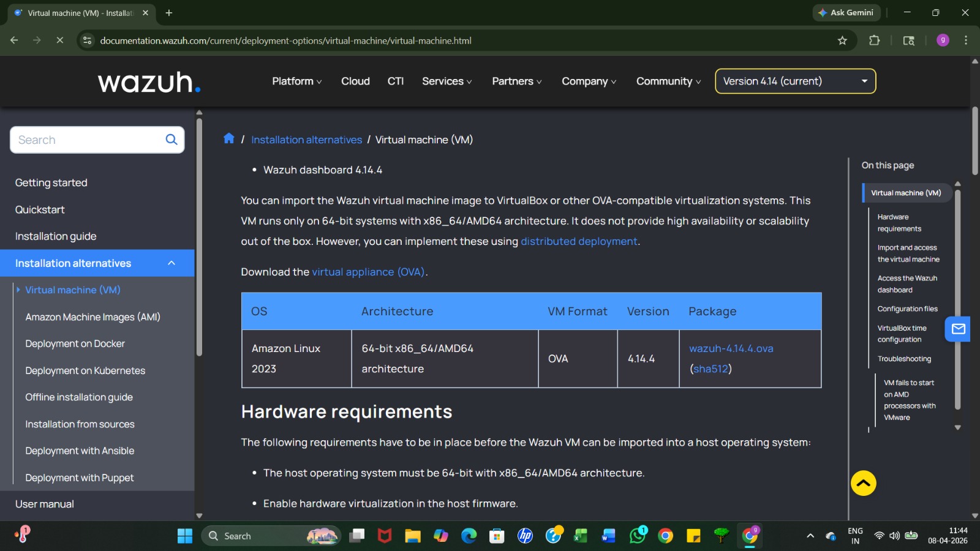
Task: Show hidden system tray icons
Action: click(x=810, y=536)
